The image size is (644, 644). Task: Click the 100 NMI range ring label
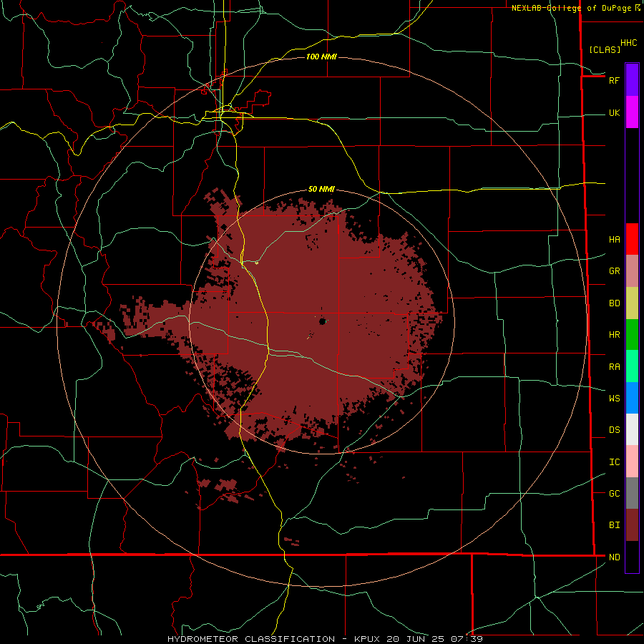tap(321, 57)
